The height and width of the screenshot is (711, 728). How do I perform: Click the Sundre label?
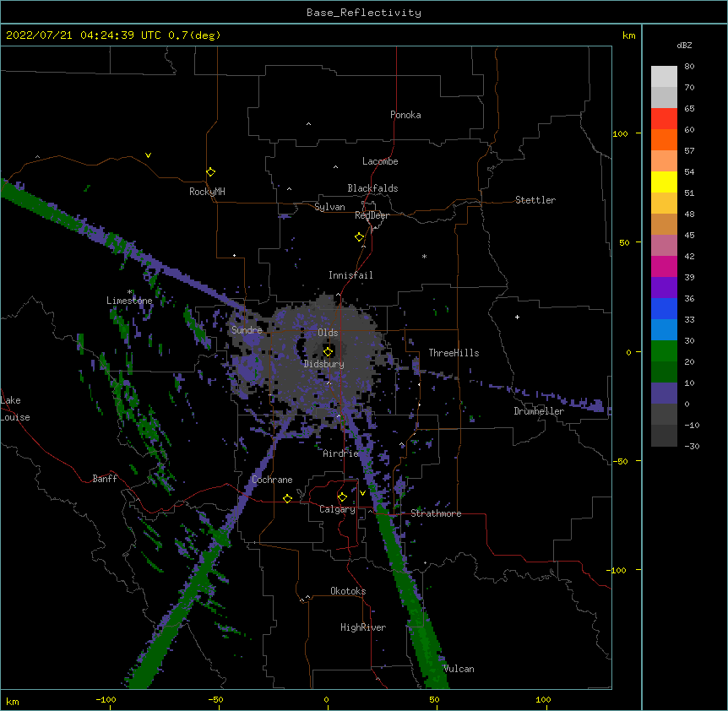247,330
